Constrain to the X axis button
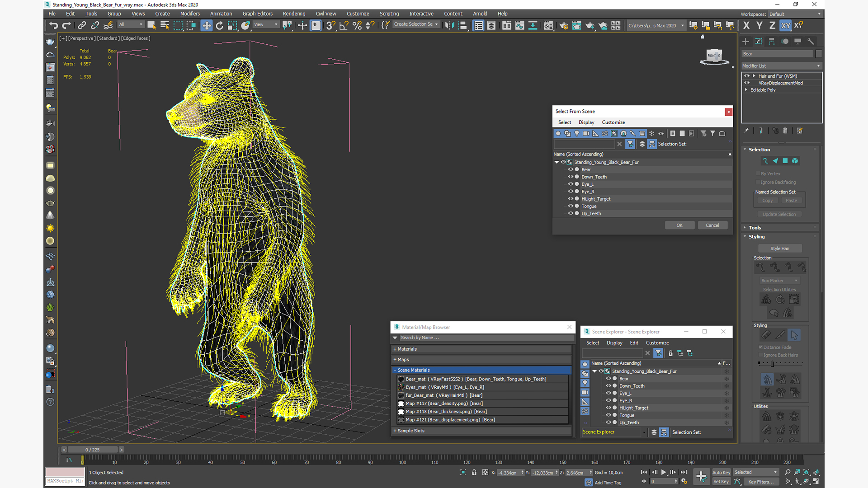This screenshot has width=868, height=488. point(746,25)
